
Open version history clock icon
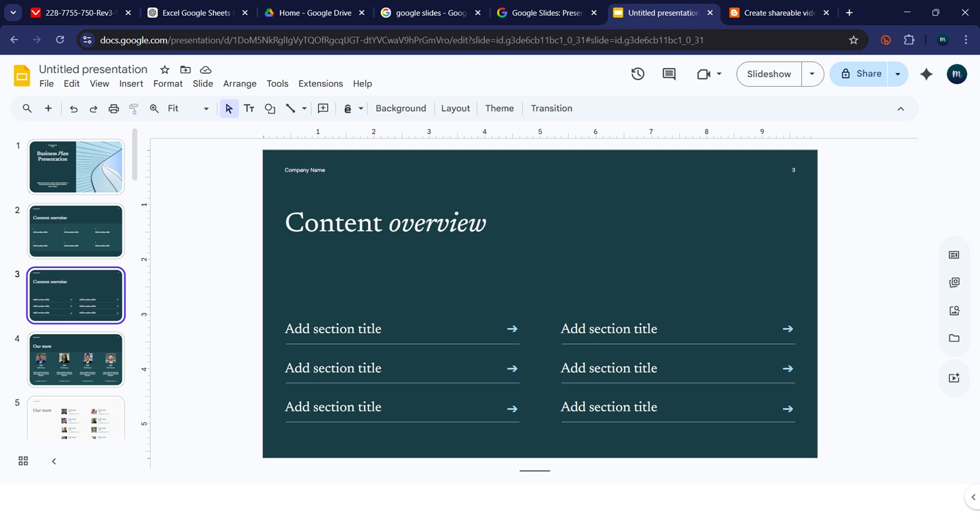click(638, 74)
